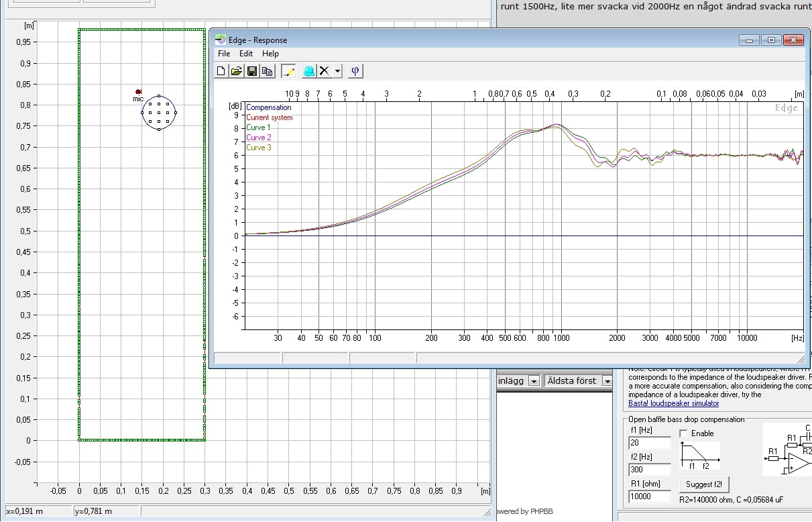Click the f1 [Hz] input field

pyautogui.click(x=649, y=443)
